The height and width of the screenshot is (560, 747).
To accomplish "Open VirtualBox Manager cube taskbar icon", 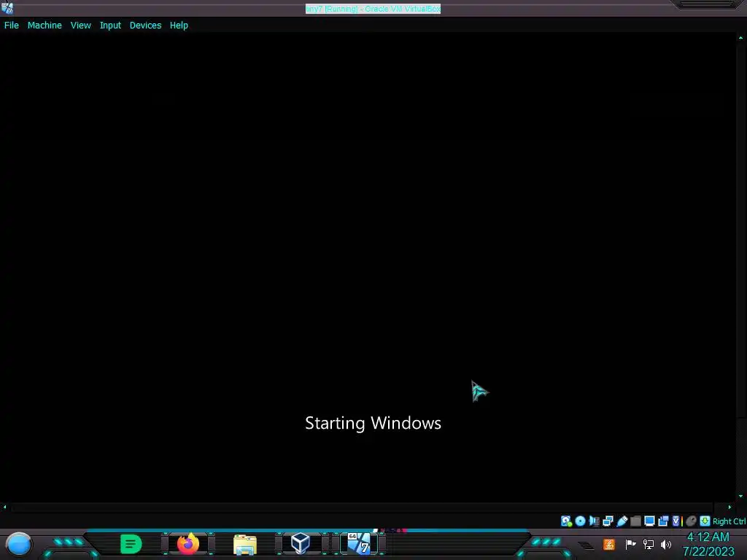I will pyautogui.click(x=301, y=543).
